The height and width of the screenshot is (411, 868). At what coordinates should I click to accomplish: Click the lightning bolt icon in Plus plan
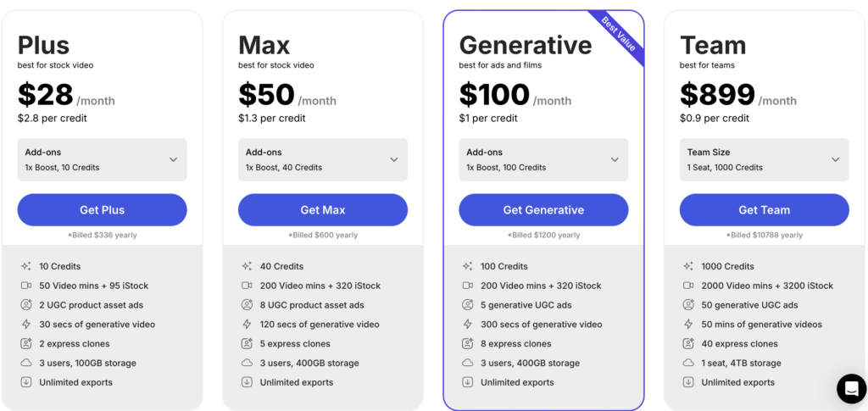tap(25, 325)
